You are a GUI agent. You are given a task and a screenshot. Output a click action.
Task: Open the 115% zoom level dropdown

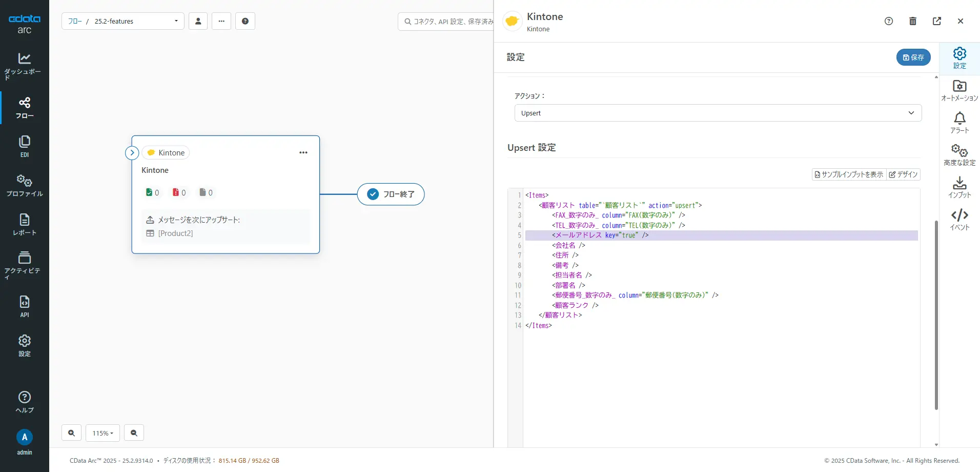click(103, 433)
